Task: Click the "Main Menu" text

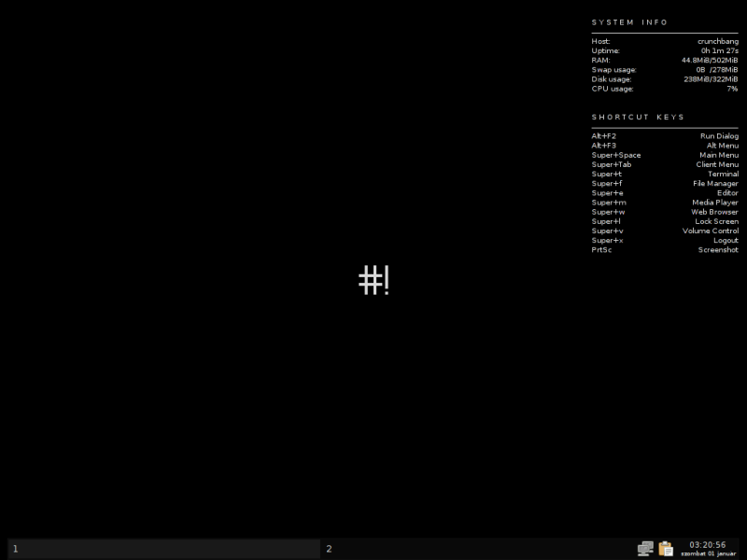Action: [x=719, y=155]
